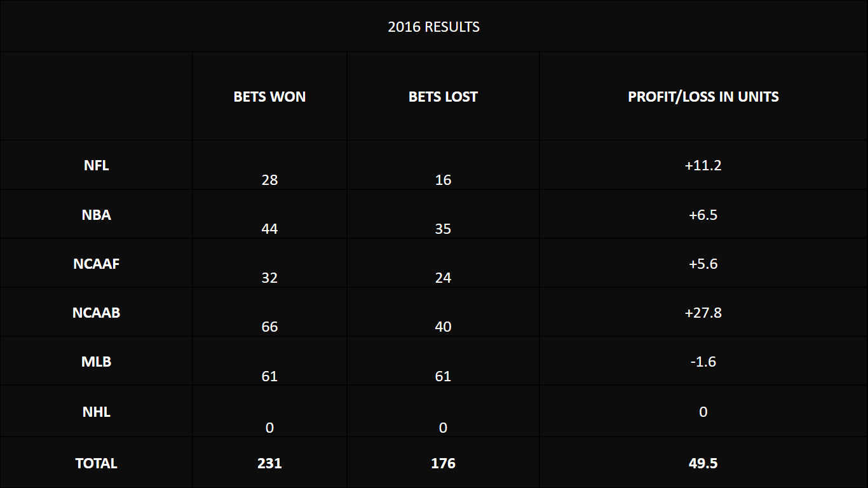868x488 pixels.
Task: Select NCAAB profit cell +27.8
Action: pos(703,313)
